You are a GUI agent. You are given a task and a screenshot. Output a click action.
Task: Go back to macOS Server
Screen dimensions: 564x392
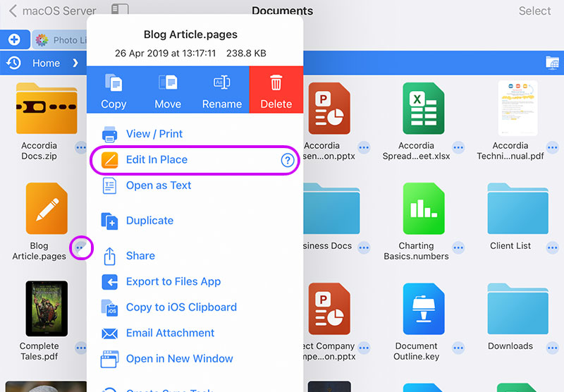(52, 11)
